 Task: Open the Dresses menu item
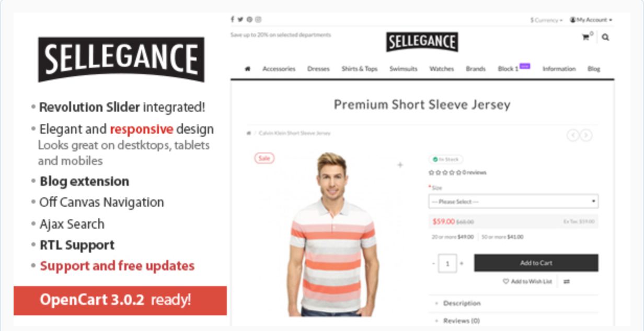[318, 69]
